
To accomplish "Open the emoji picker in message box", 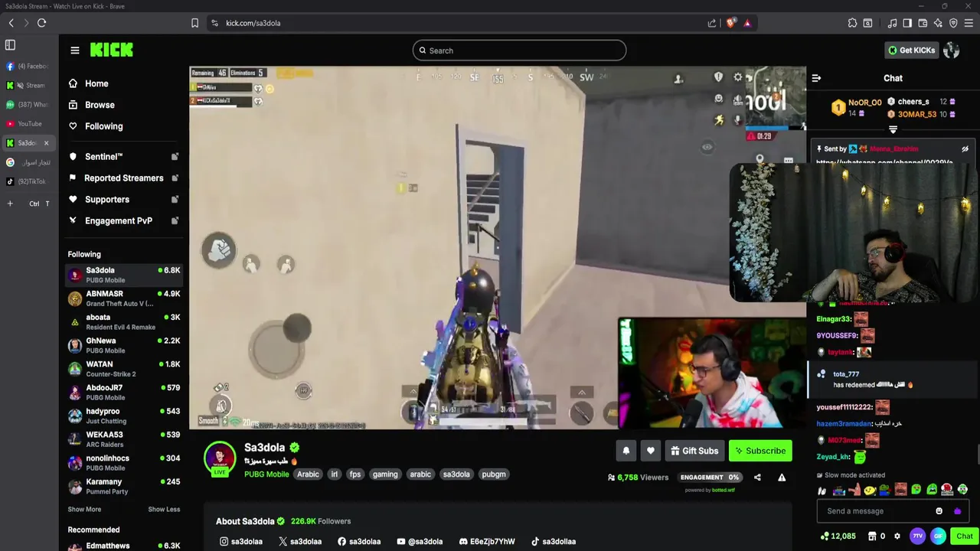I will point(939,511).
